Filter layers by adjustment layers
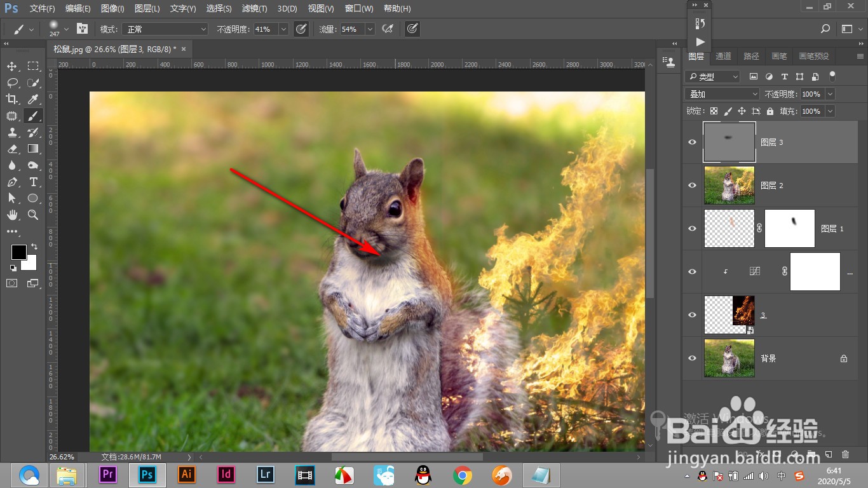Viewport: 868px width, 488px height. [769, 76]
